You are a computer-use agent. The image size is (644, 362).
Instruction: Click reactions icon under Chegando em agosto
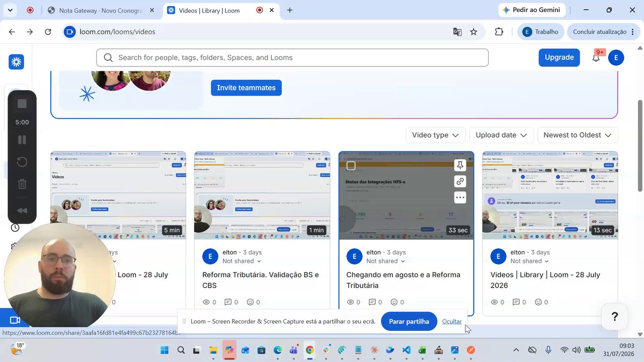[x=394, y=302]
